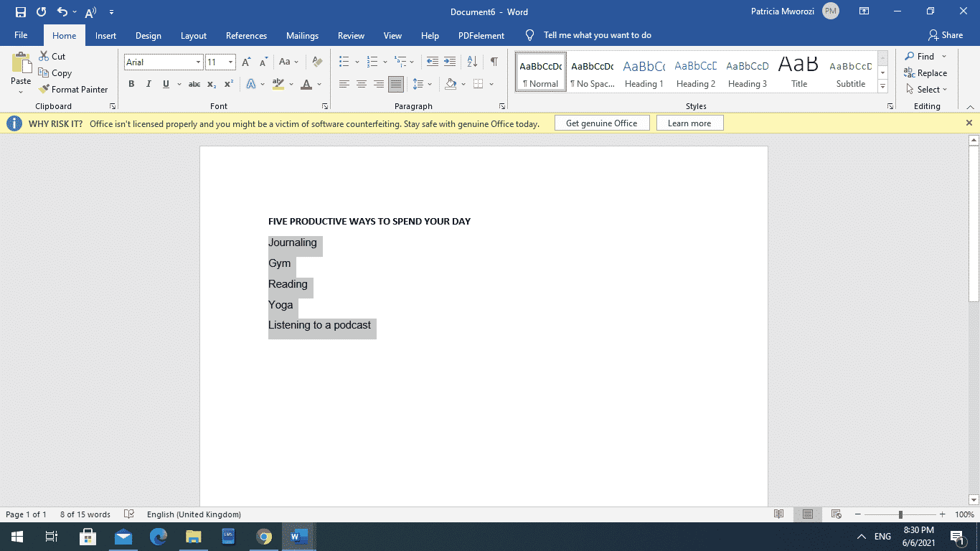The image size is (980, 551).
Task: Center align the selected text
Action: click(x=363, y=84)
